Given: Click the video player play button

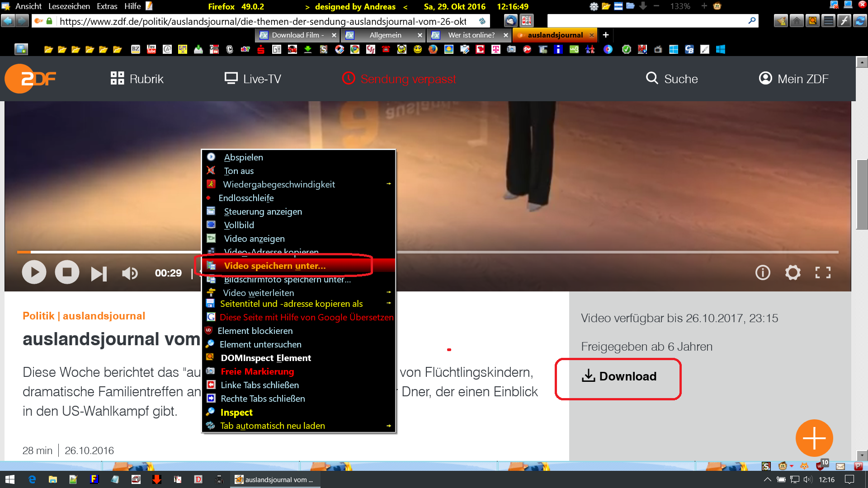Looking at the screenshot, I should click(34, 272).
